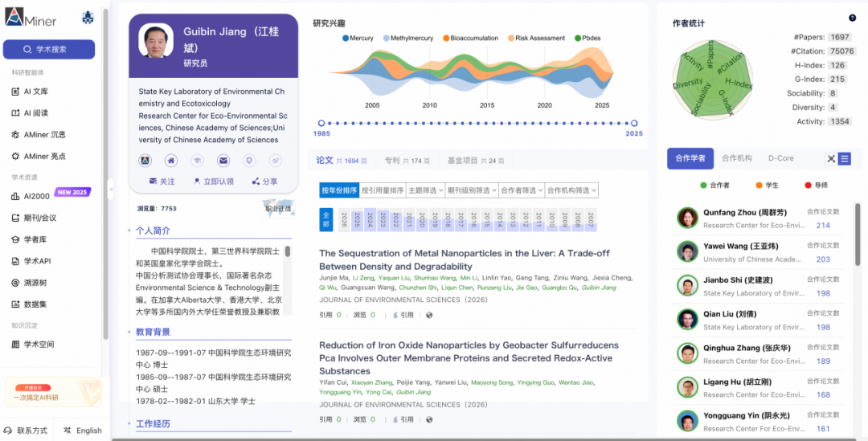Select the D-Core tab
The image size is (868, 441).
tap(780, 158)
